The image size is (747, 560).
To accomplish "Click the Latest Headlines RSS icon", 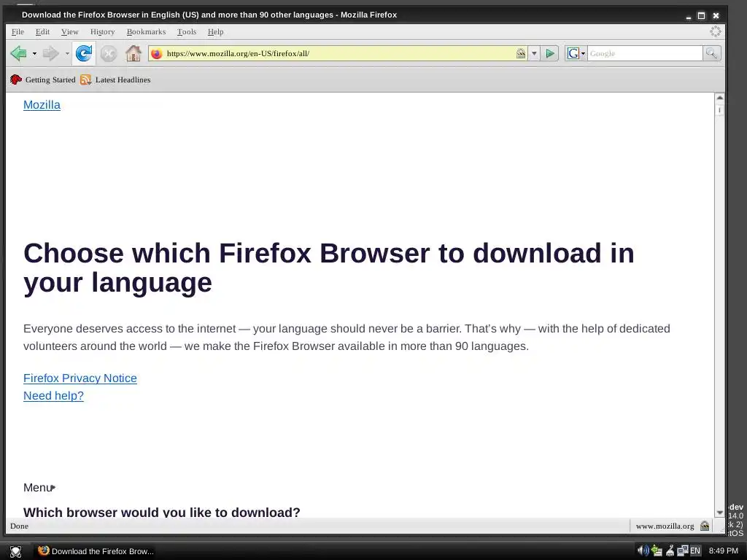I will click(86, 79).
